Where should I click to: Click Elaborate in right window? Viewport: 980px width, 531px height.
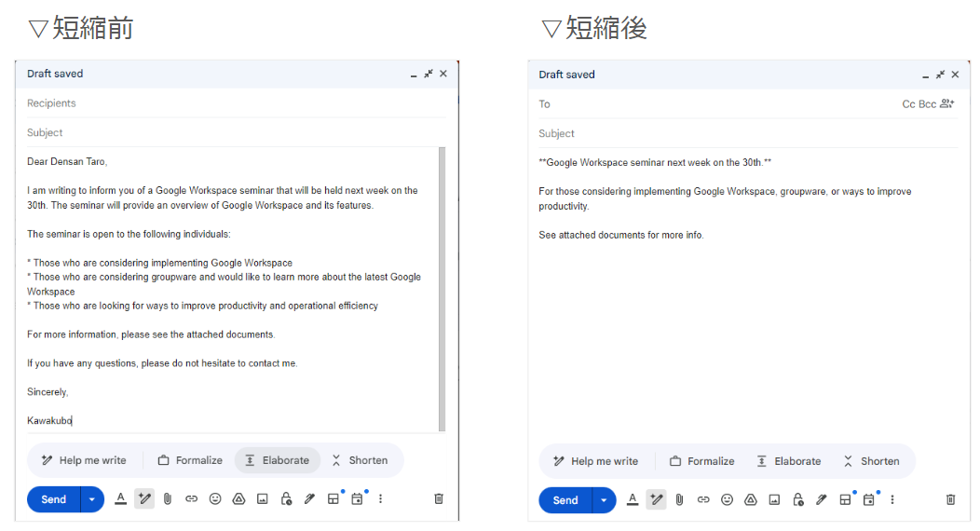click(x=789, y=461)
